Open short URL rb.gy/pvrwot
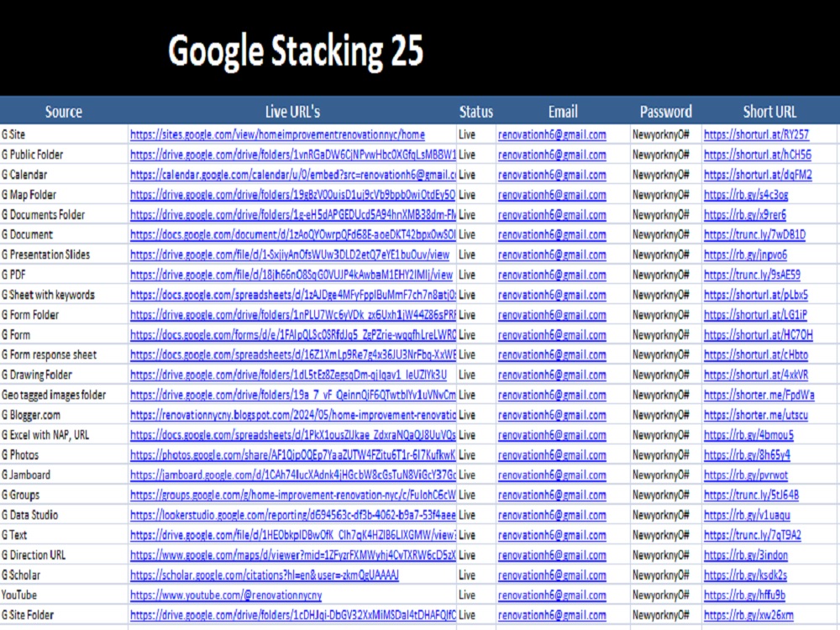The width and height of the screenshot is (840, 630). point(746,475)
